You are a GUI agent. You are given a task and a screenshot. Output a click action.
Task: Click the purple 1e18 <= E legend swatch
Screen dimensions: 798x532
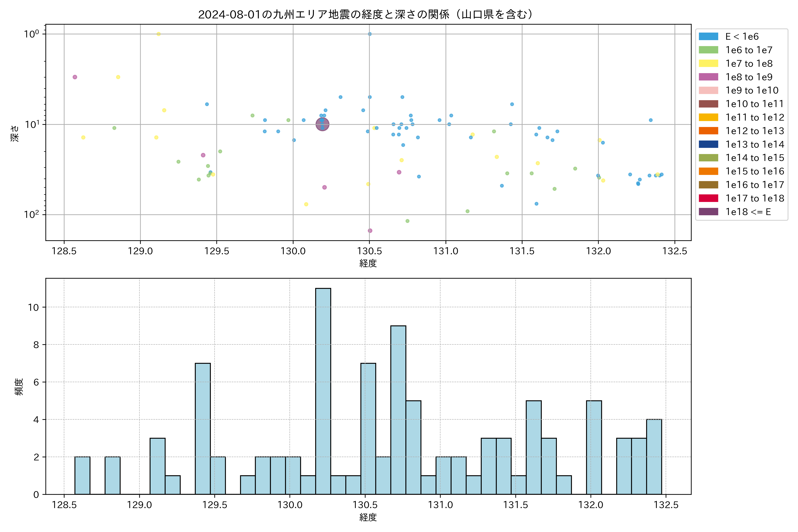pos(708,212)
